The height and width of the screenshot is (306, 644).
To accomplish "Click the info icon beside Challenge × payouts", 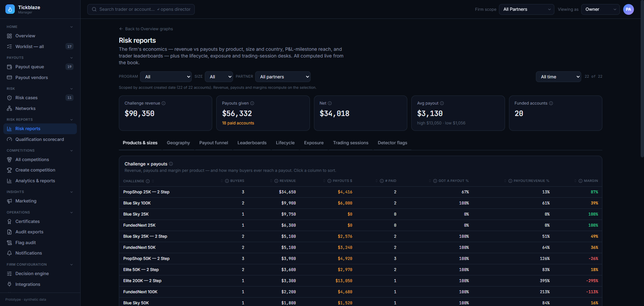I will [171, 164].
